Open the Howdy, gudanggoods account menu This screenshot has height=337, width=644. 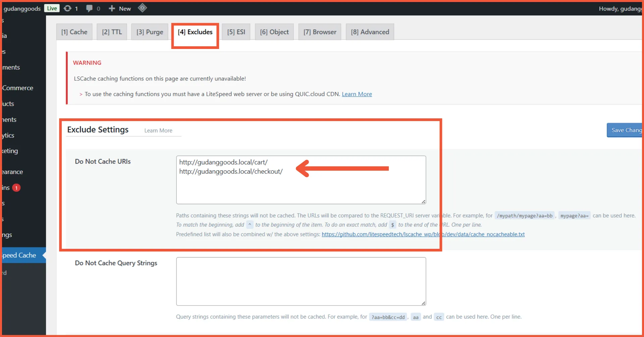pyautogui.click(x=620, y=8)
